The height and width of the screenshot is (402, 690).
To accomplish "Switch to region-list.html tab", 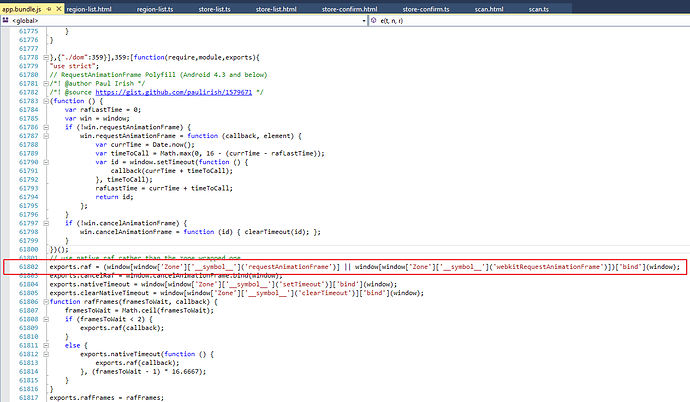I will pyautogui.click(x=89, y=9).
